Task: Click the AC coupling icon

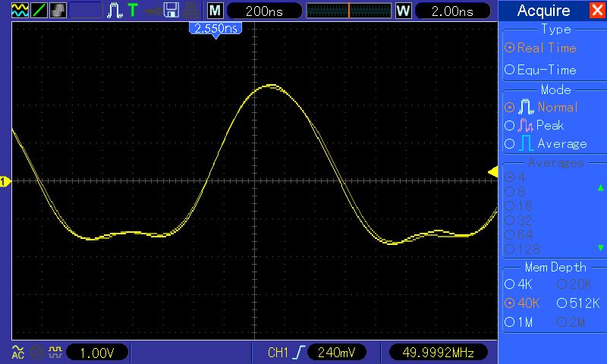Action: [18, 352]
